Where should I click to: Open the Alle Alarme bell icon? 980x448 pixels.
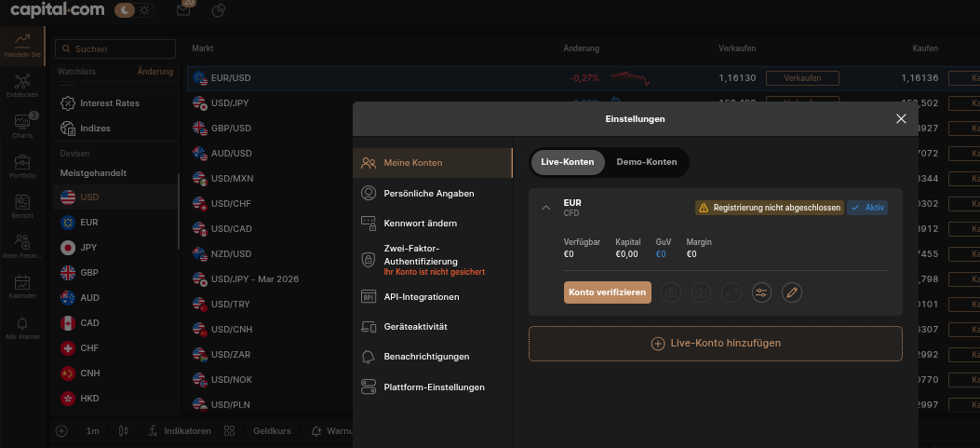click(22, 327)
